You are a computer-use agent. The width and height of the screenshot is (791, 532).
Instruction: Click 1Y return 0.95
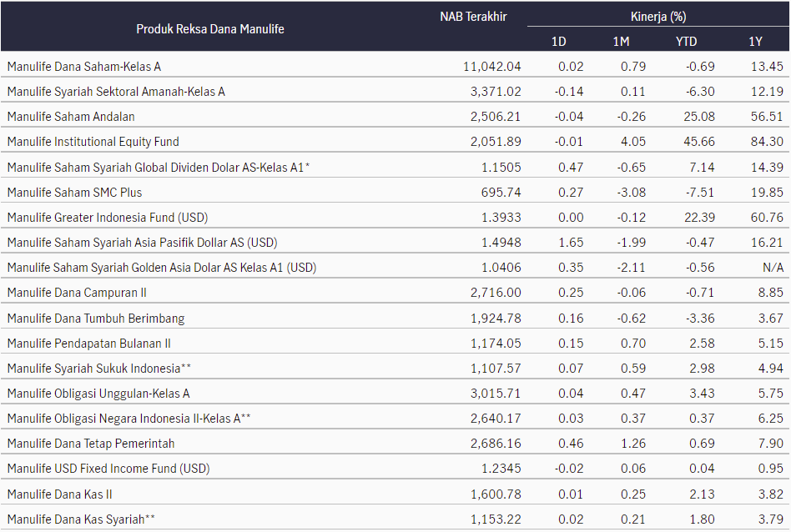770,469
